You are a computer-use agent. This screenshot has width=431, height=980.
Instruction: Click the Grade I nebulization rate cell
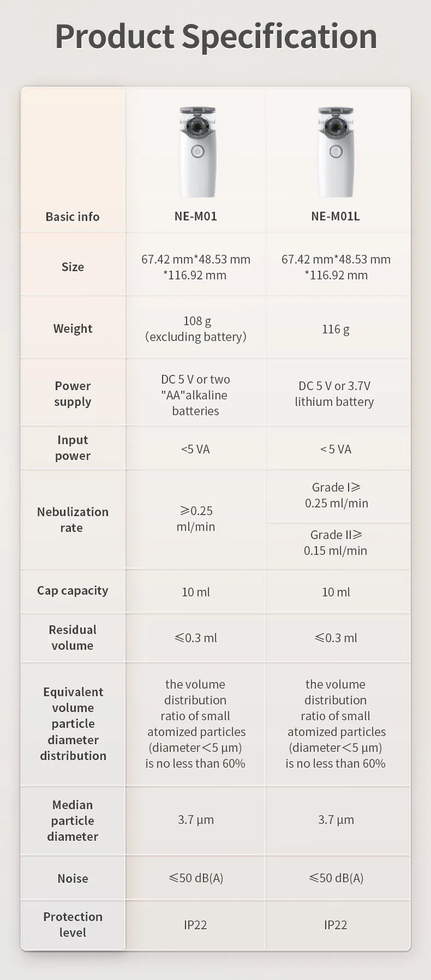click(337, 495)
